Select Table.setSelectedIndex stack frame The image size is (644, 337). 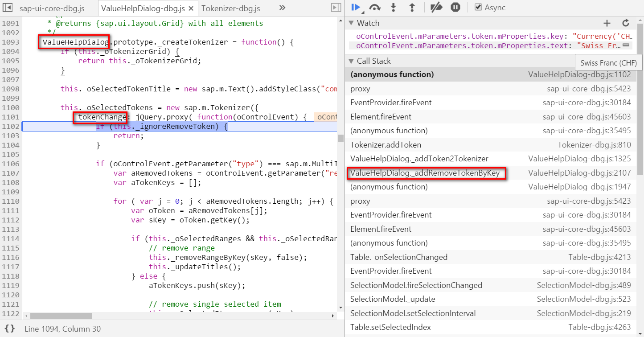coord(491,327)
